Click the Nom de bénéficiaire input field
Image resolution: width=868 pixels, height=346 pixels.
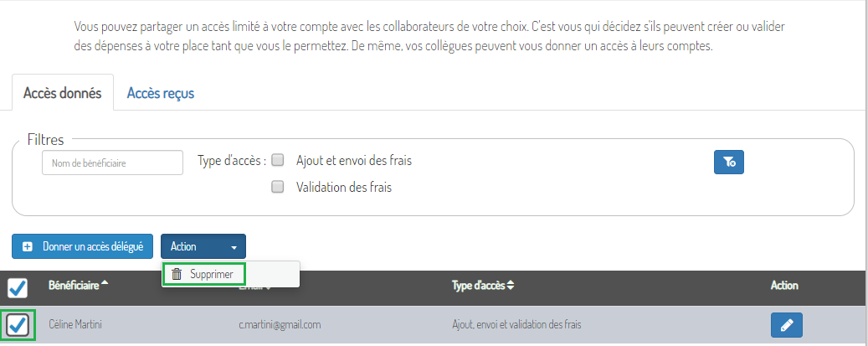(112, 163)
